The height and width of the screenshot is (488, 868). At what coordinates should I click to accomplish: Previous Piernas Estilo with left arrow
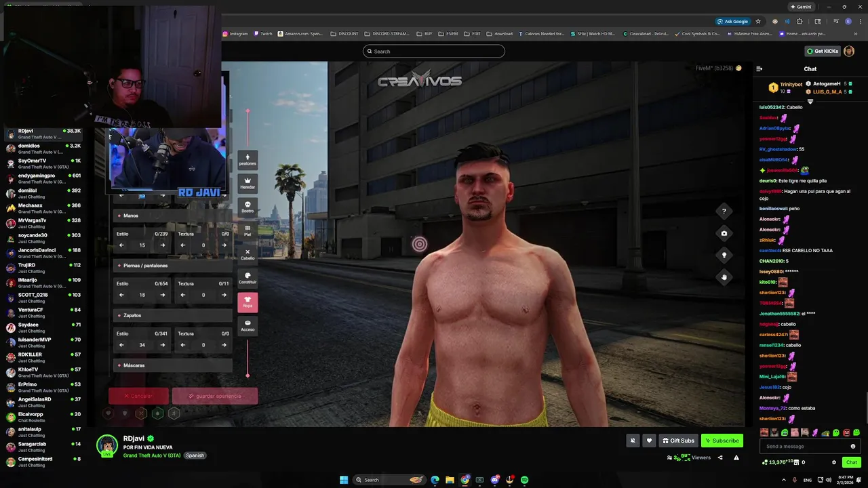click(121, 295)
